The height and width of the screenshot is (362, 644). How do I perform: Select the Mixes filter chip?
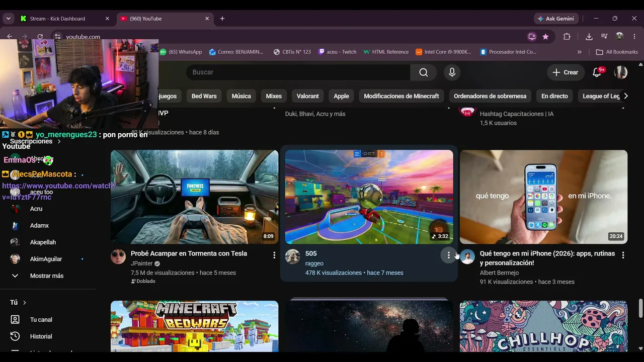274,96
